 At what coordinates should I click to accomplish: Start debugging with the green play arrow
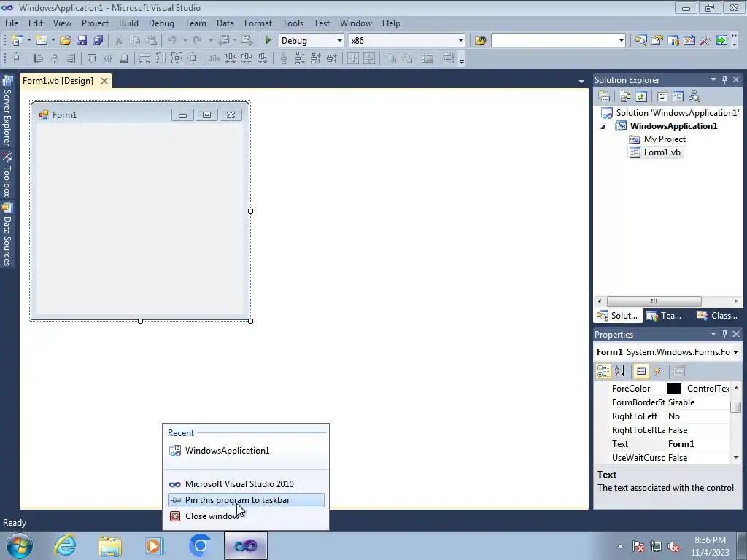click(x=268, y=41)
